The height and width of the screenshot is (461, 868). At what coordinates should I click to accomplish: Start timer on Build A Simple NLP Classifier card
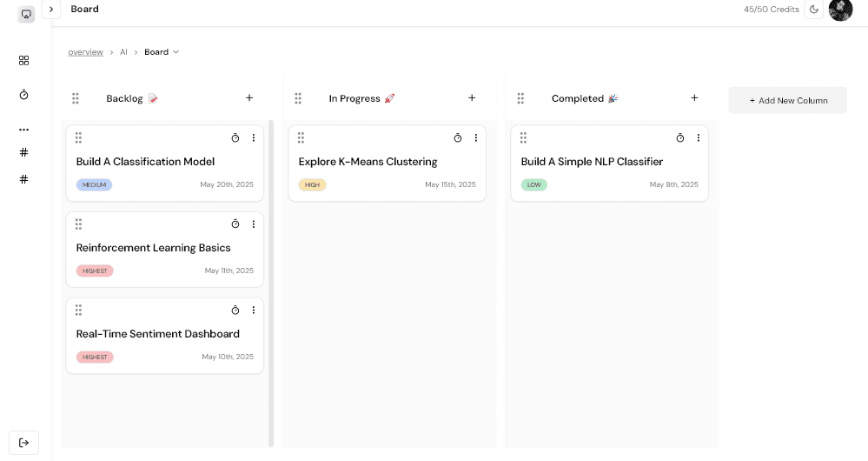click(x=680, y=138)
